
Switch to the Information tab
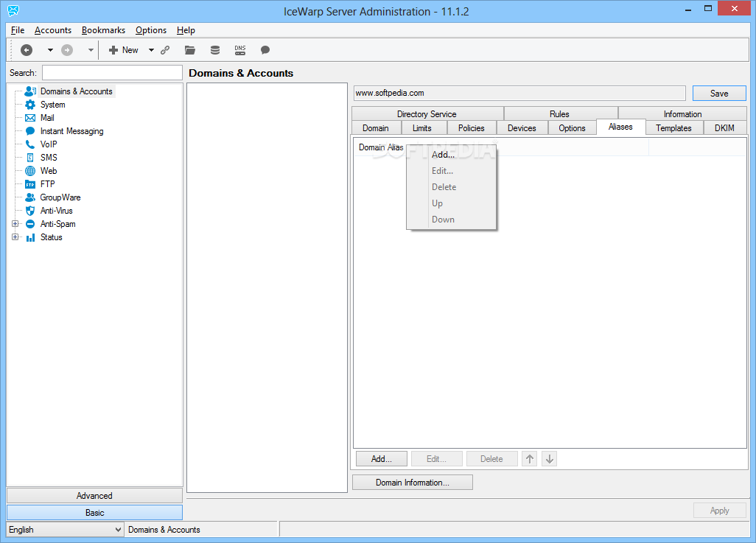tap(682, 113)
